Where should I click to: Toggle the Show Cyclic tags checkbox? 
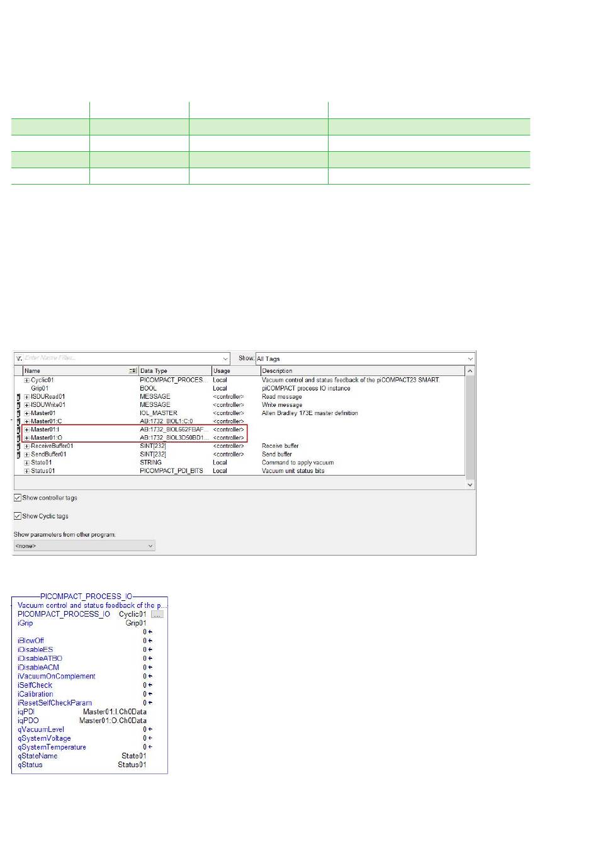(18, 516)
